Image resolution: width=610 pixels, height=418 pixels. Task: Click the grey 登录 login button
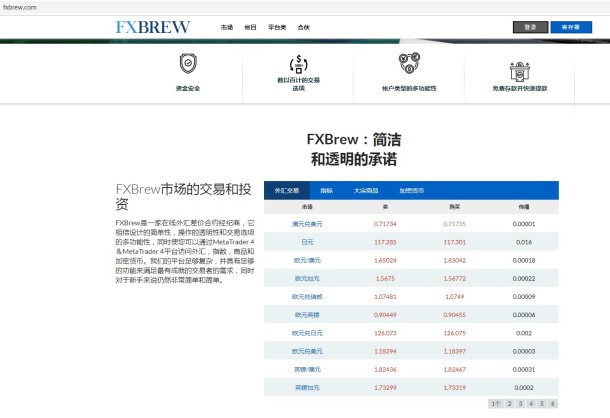tap(531, 27)
